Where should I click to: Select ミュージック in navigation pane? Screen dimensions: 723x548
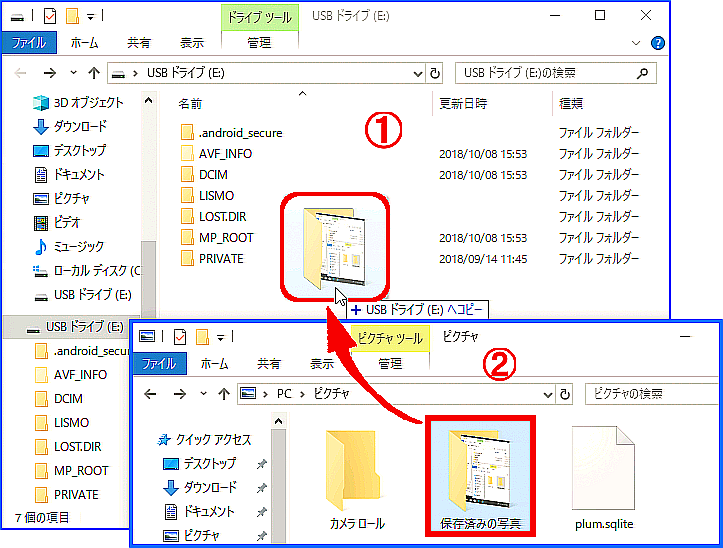coord(69,246)
